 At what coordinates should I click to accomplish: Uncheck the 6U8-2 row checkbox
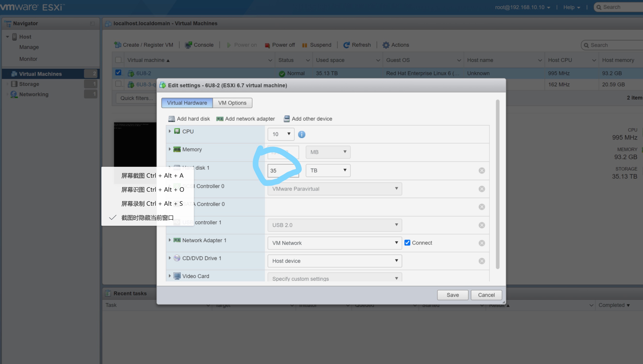click(118, 73)
